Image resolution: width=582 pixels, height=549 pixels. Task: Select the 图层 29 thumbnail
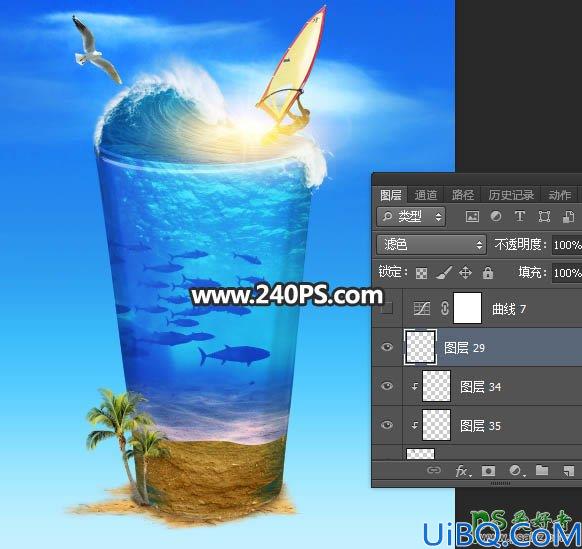420,347
